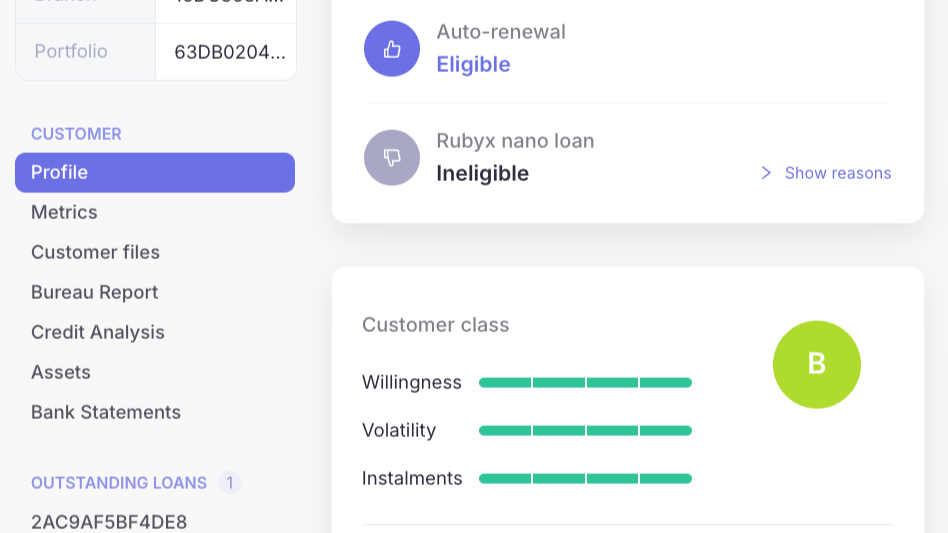Click the Instalments score bar

tap(585, 479)
